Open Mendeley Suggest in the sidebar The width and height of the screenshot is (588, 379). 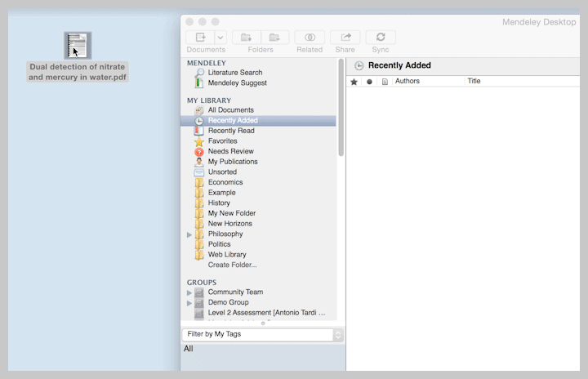238,83
